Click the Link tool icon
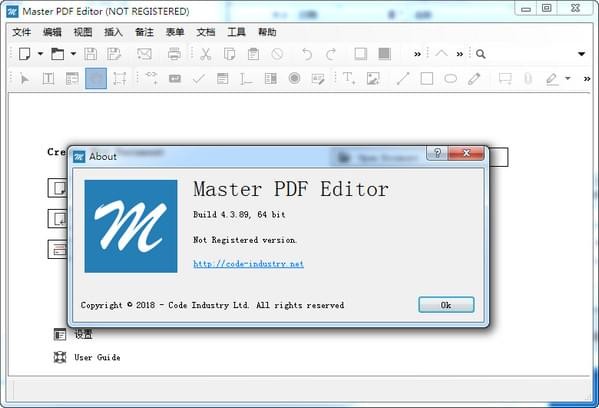 152,78
